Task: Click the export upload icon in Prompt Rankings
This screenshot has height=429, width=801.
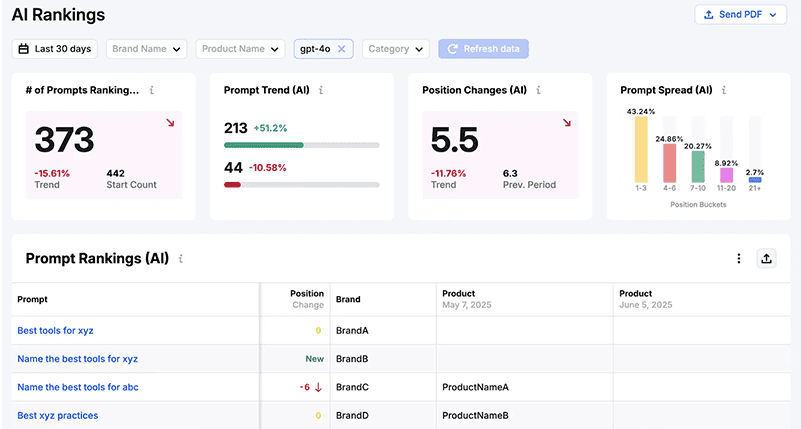Action: click(767, 259)
